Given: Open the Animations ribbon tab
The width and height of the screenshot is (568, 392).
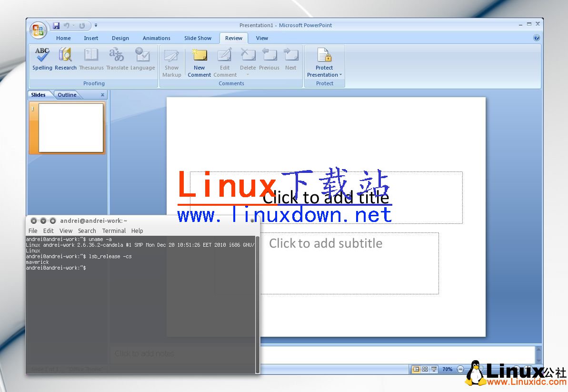Looking at the screenshot, I should 157,38.
